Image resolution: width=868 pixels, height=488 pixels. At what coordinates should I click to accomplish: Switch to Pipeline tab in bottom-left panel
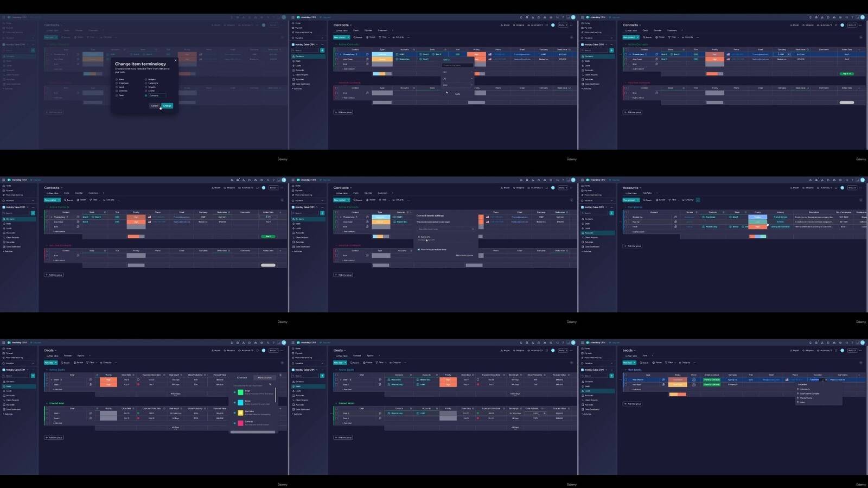[81, 356]
